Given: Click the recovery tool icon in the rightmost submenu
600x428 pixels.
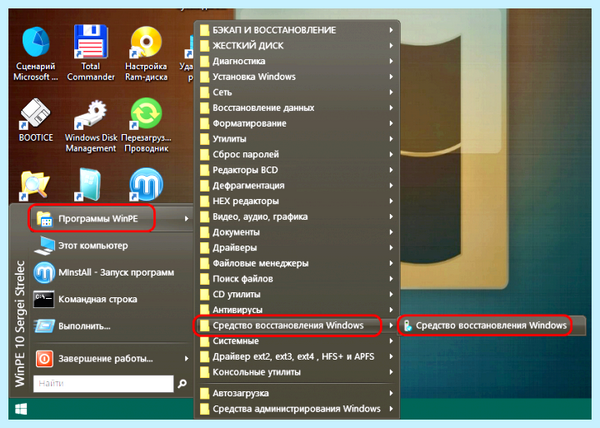Looking at the screenshot, I should pos(408,325).
